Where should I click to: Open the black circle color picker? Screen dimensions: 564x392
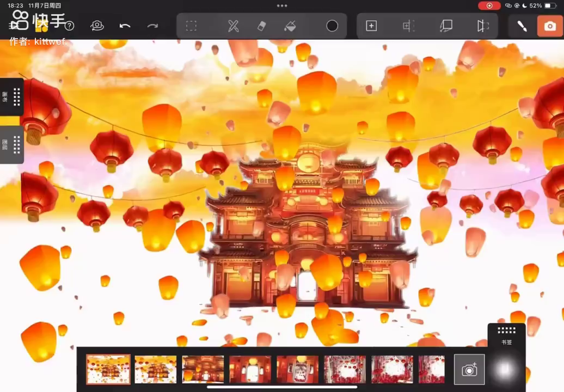click(332, 26)
